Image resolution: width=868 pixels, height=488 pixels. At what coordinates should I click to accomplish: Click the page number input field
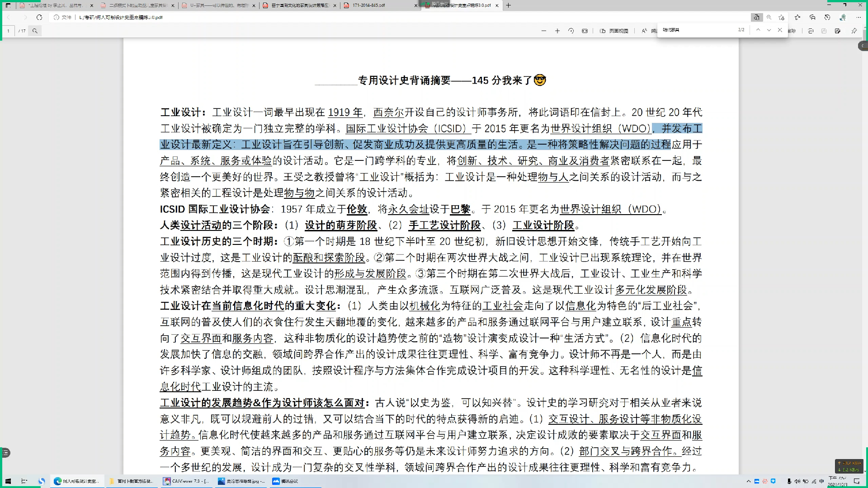[8, 31]
